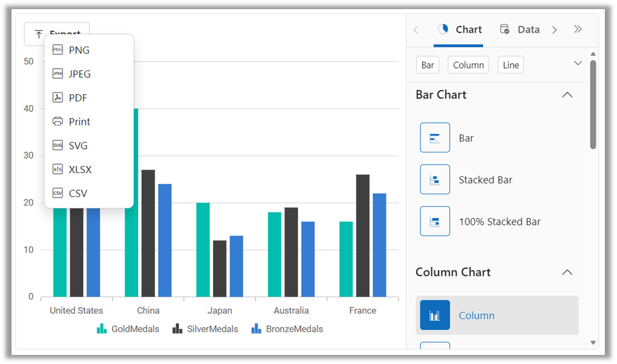Select the blue Column chart icon
Screen dimensions: 617x364
point(435,315)
